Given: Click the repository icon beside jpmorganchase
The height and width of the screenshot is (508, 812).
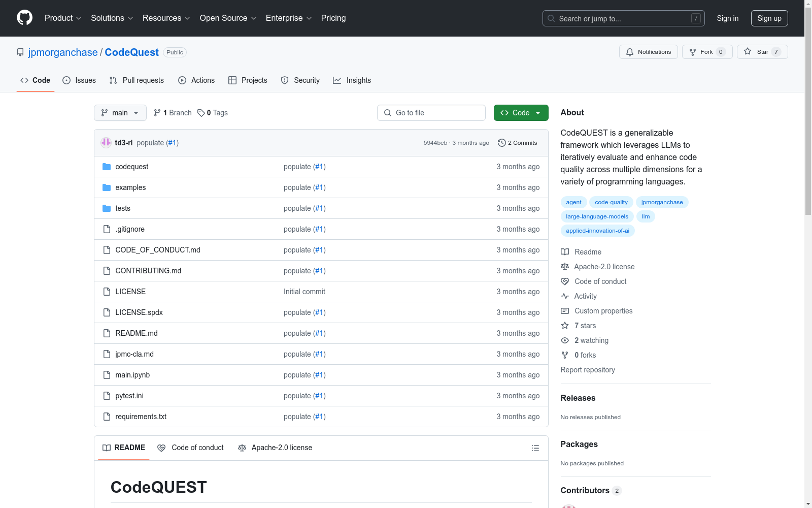Looking at the screenshot, I should click(x=20, y=52).
